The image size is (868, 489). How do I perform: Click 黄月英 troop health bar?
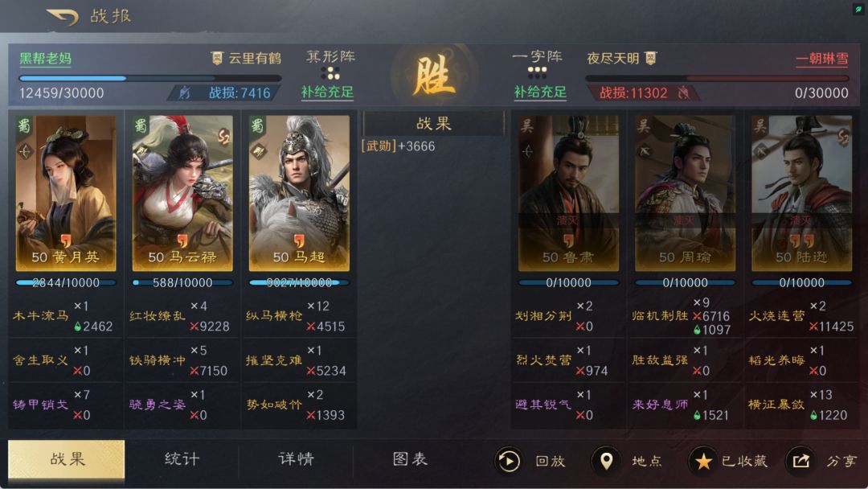pos(66,282)
